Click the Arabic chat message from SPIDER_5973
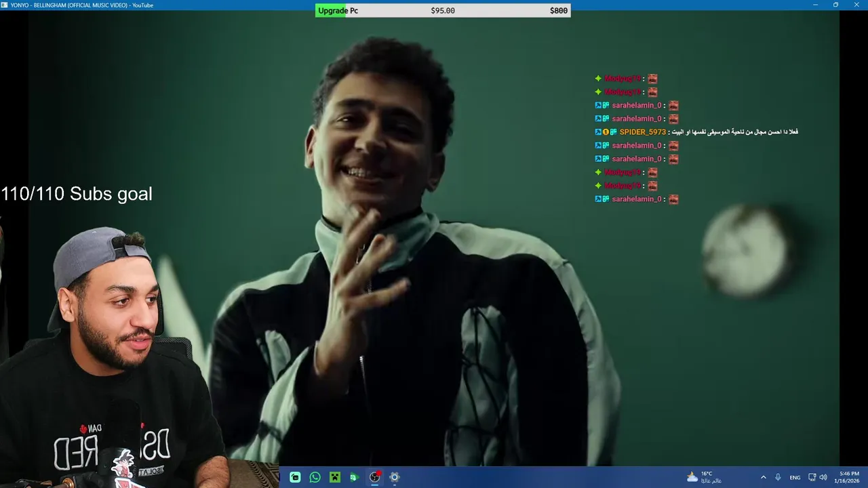This screenshot has height=488, width=868. (735, 131)
